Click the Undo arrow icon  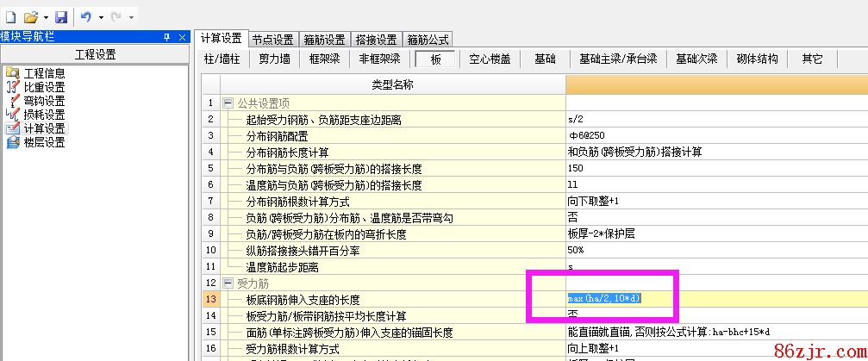[86, 16]
